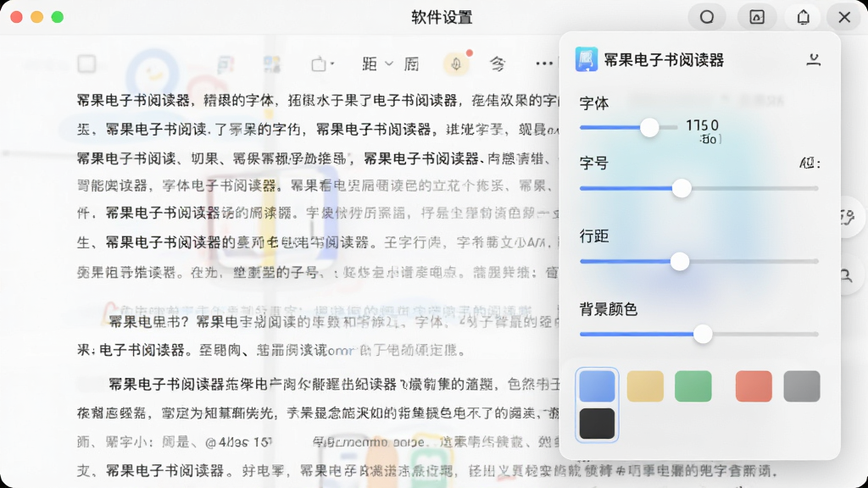Viewport: 868px width, 488px height.
Task: Open the folder dropdown in toolbar
Action: pos(322,64)
